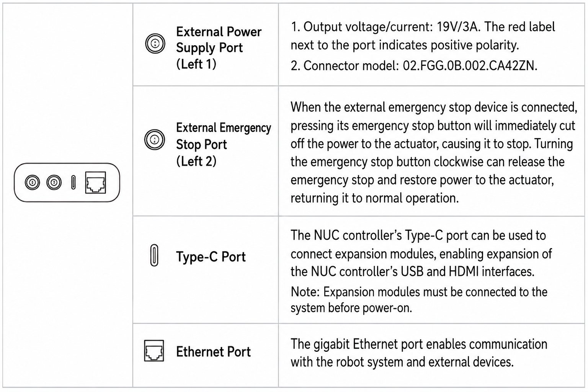Click the gigabit Ethernet port description
The image size is (588, 392).
(419, 353)
